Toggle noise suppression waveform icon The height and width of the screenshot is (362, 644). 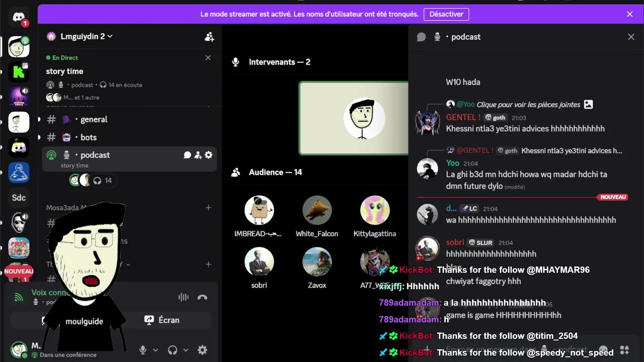click(183, 297)
